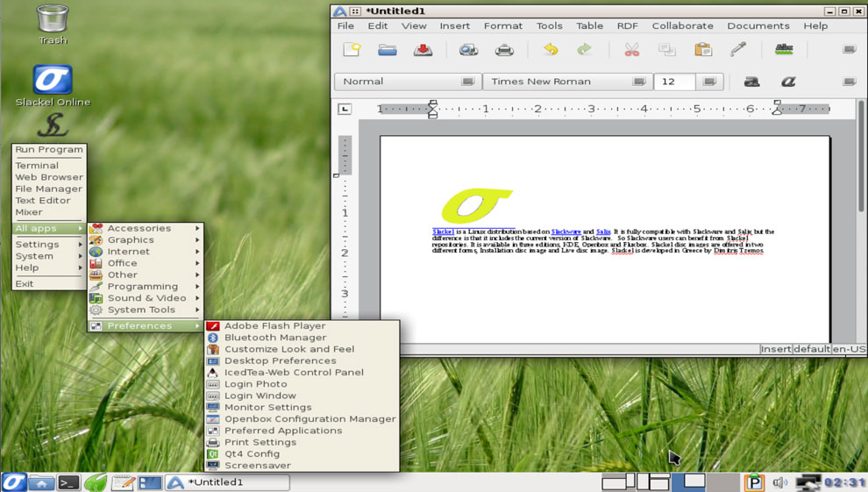Viewport: 868px width, 492px height.
Task: Expand the Accessories category
Action: pos(146,228)
